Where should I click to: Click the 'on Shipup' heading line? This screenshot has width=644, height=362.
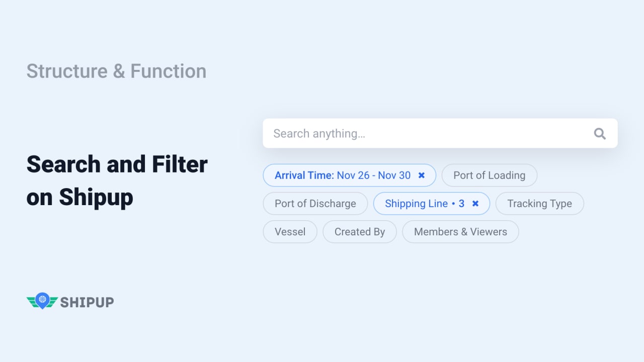79,197
